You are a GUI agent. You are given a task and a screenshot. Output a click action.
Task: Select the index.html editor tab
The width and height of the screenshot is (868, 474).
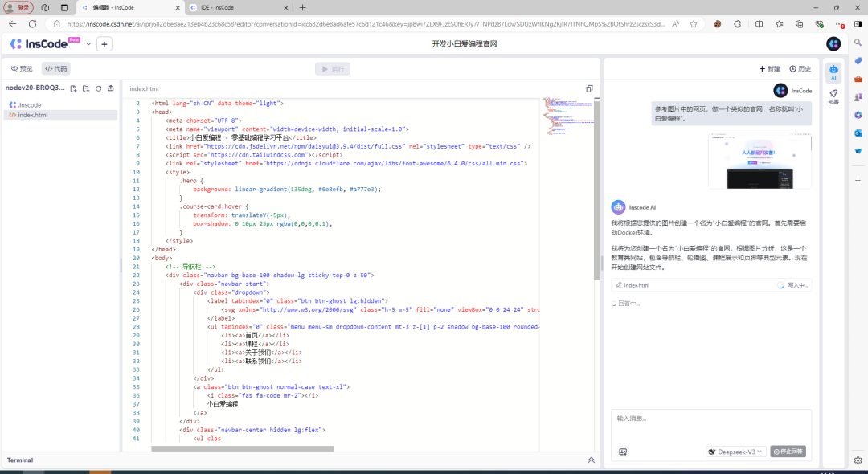pyautogui.click(x=144, y=88)
